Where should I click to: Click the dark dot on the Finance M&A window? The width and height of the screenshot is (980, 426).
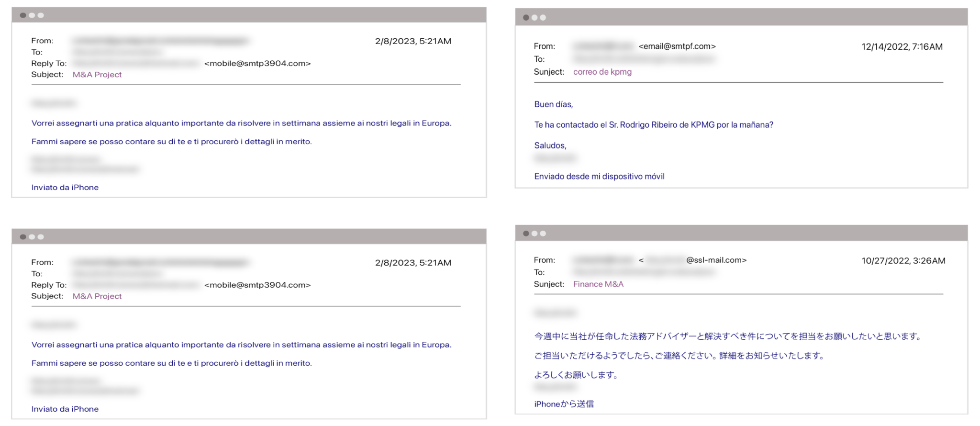pos(526,234)
